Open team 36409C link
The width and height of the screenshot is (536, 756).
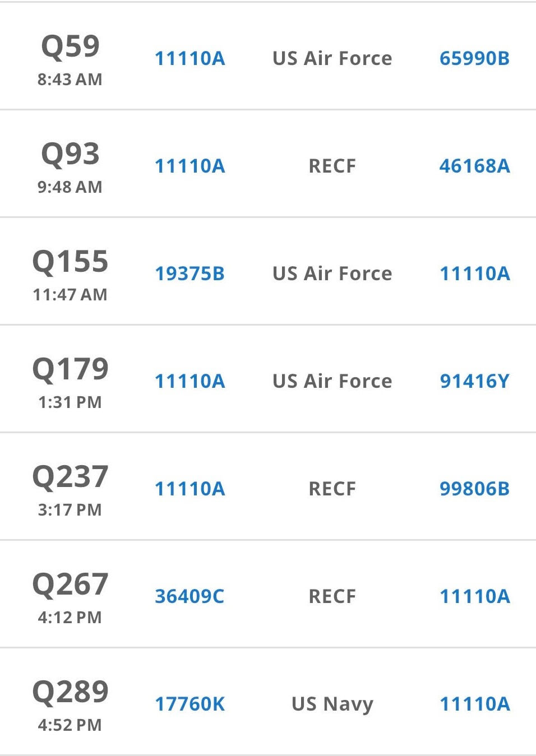(190, 596)
